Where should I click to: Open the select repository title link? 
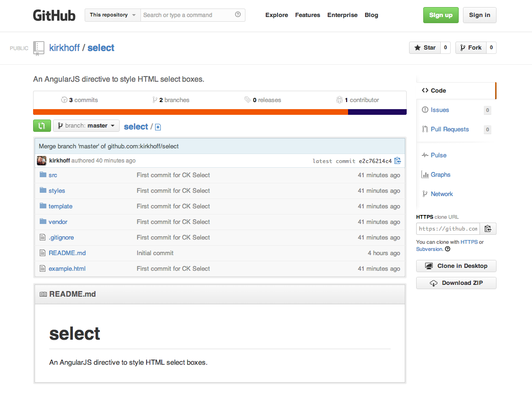(x=101, y=48)
